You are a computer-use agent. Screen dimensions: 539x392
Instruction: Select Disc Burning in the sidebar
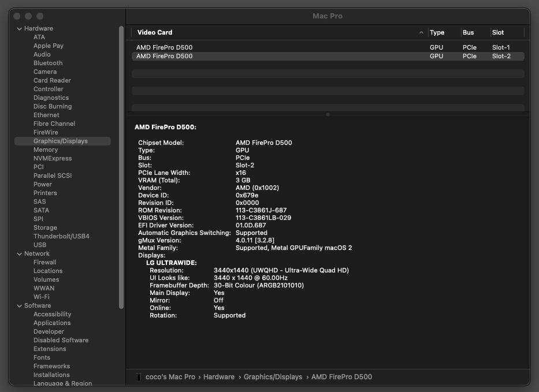pos(53,106)
